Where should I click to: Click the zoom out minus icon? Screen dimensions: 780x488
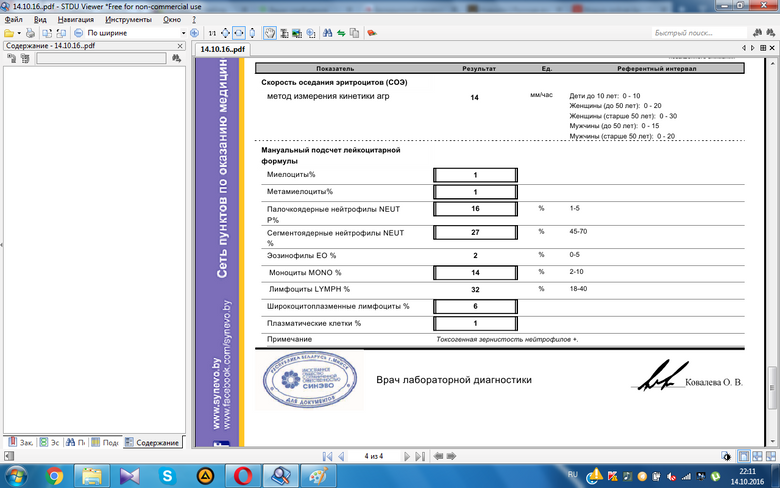click(x=78, y=33)
